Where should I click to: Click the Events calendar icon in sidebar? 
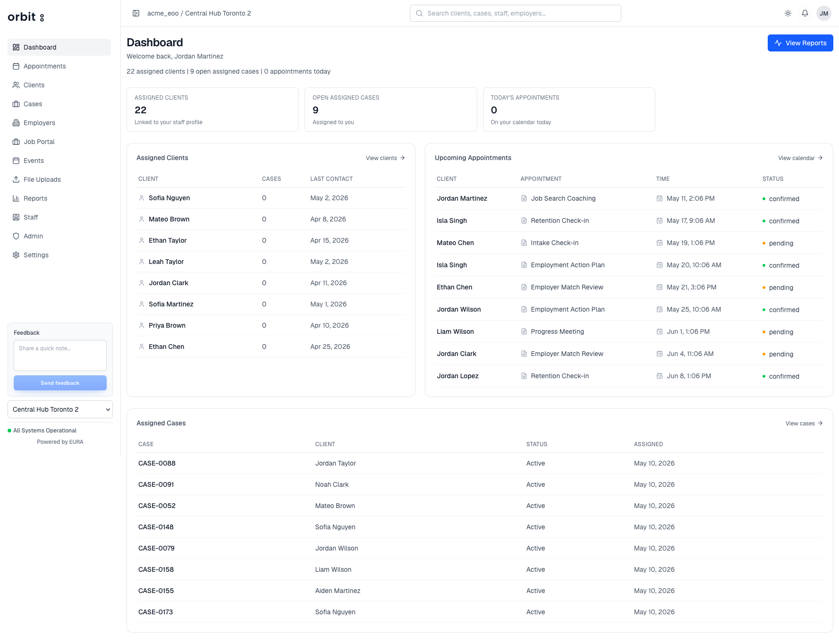click(x=16, y=161)
